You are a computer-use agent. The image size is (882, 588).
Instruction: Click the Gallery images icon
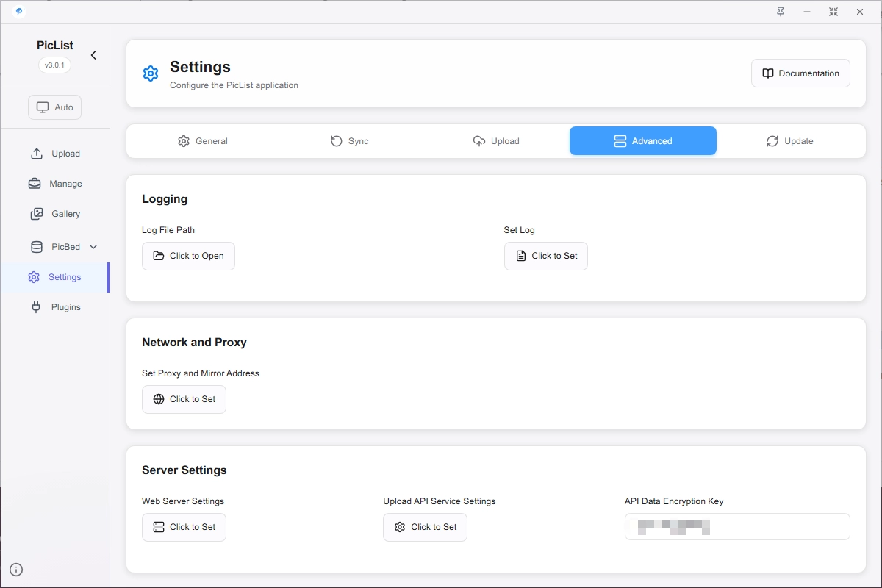[37, 214]
